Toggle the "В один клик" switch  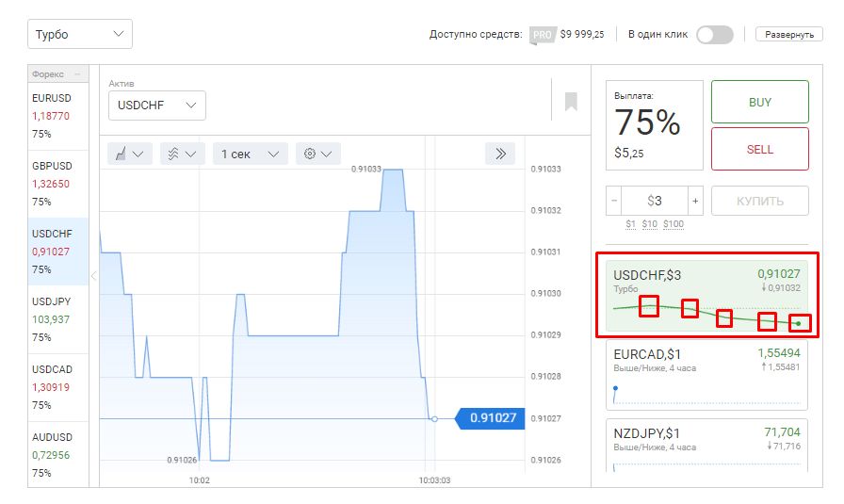pos(714,35)
